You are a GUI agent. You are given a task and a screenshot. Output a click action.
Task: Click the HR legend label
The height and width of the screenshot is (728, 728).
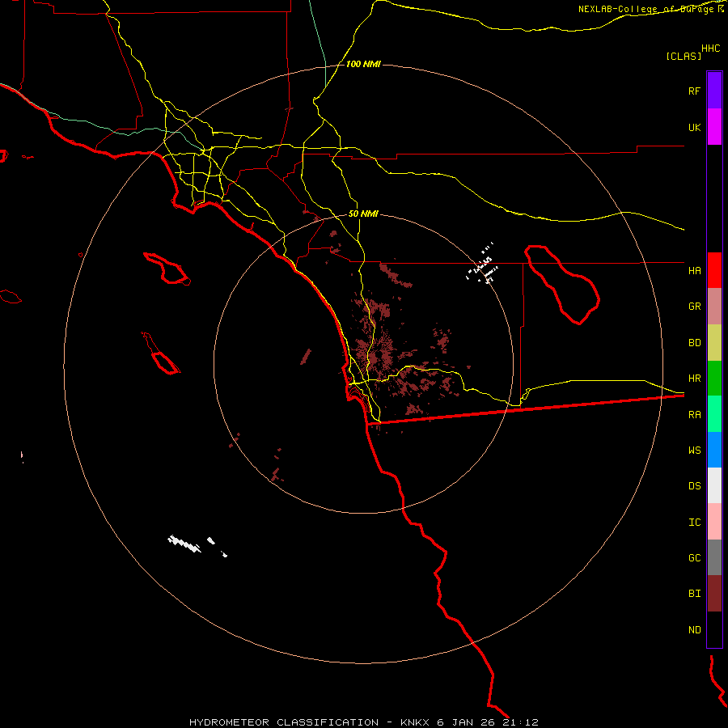click(x=694, y=379)
